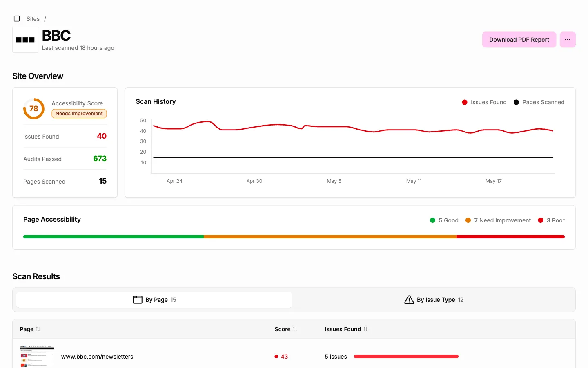588x368 pixels.
Task: Toggle the sidebar panel icon
Action: (17, 18)
